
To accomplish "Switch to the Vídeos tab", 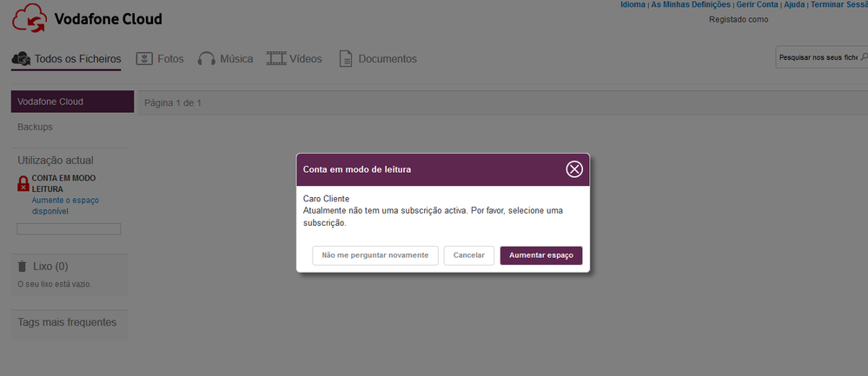I will [294, 58].
